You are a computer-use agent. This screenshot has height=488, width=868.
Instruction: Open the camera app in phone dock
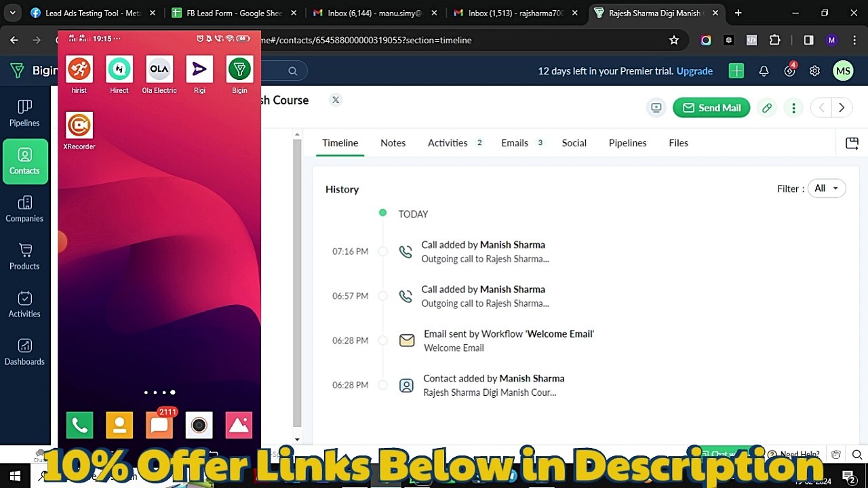pos(199,425)
